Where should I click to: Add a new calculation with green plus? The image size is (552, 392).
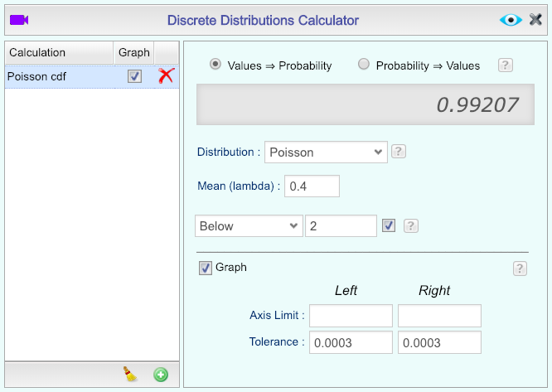[161, 375]
